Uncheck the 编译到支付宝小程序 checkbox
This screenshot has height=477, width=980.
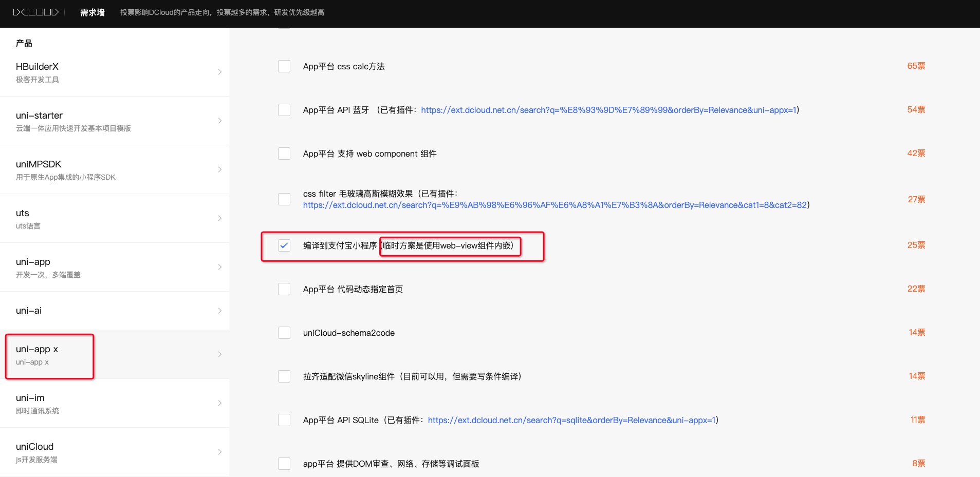[x=284, y=245]
